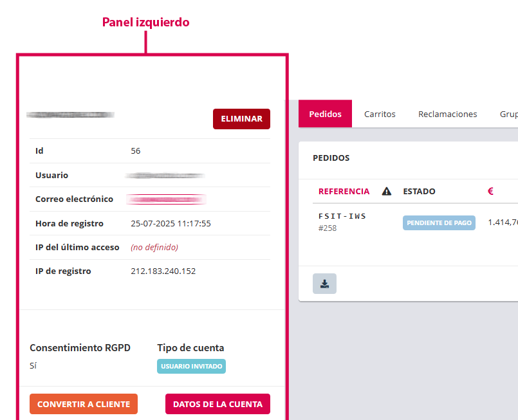518x420 pixels.
Task: Click the registration IP 212.183.240.152
Action: coord(163,271)
